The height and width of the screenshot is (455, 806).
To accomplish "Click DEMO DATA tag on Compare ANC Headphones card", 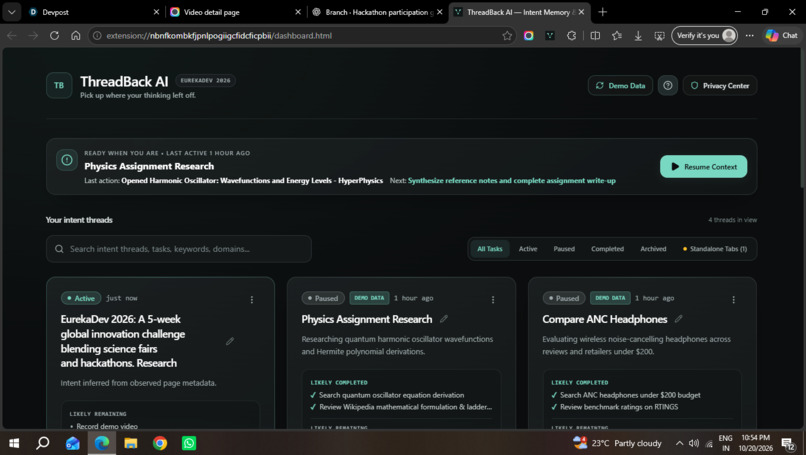I will click(x=610, y=298).
